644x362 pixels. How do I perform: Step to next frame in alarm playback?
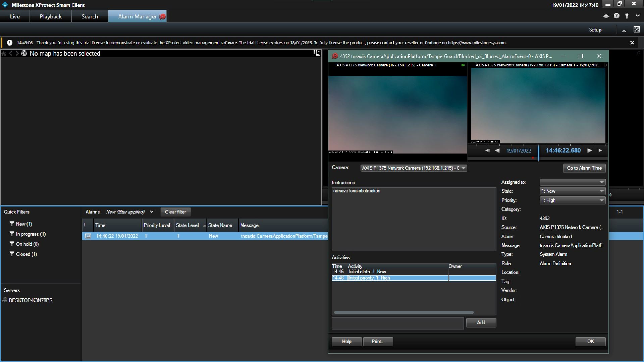click(x=600, y=151)
